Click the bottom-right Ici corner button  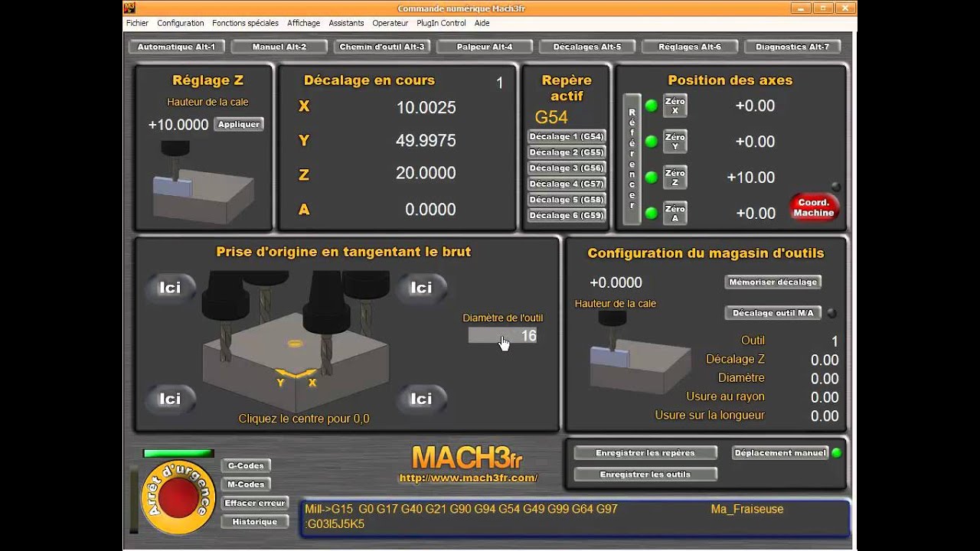[x=421, y=399]
